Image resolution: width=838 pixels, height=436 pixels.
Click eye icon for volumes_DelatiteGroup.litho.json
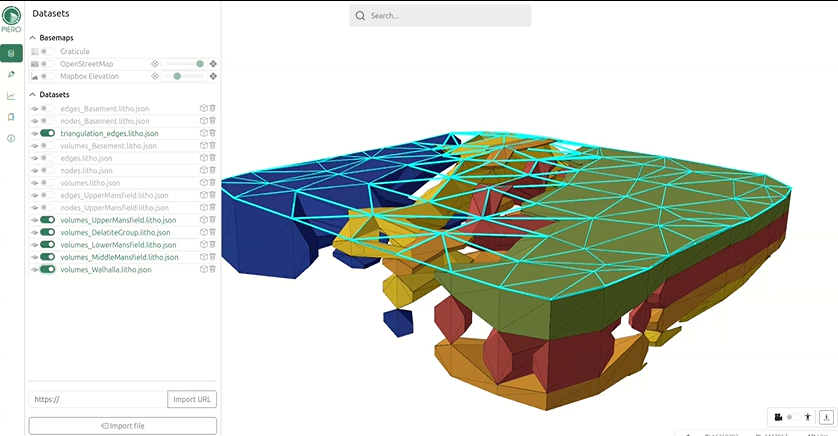(x=35, y=232)
